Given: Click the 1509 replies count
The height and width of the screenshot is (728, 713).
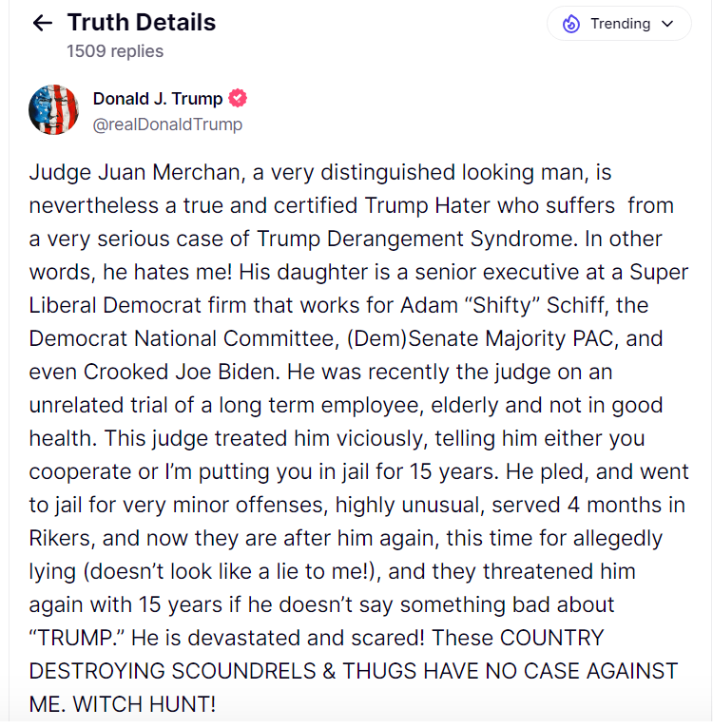Looking at the screenshot, I should pyautogui.click(x=114, y=51).
